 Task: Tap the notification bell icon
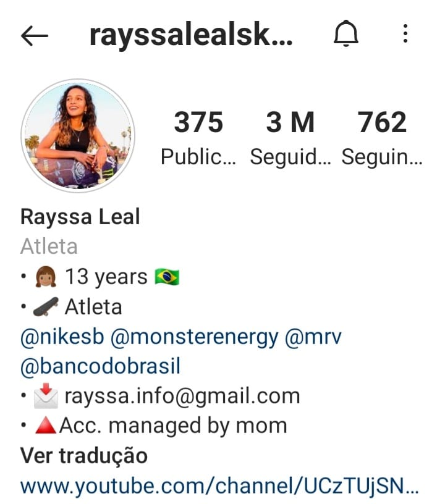click(x=345, y=33)
